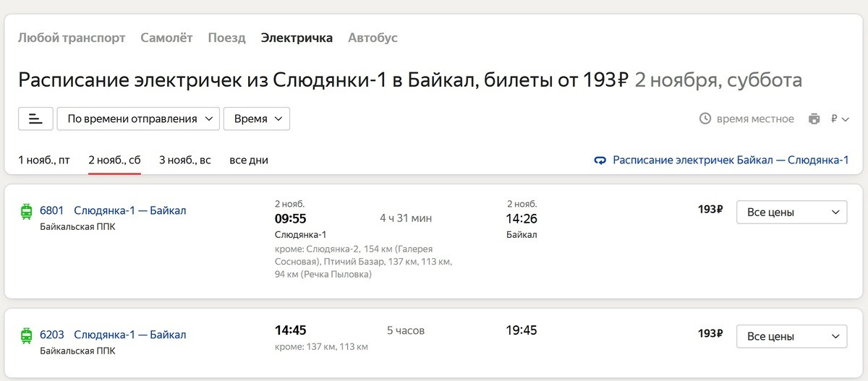Switch to the Самолёт transport tab
The width and height of the screenshot is (868, 381).
tap(166, 38)
